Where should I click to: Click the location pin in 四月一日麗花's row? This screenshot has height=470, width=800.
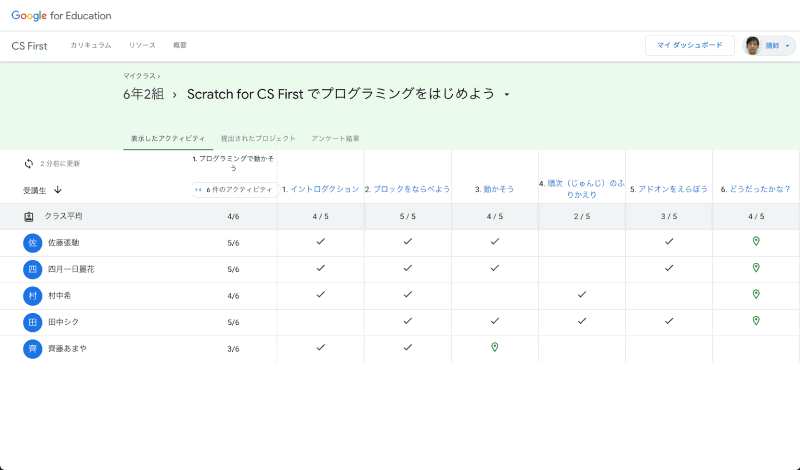pos(756,268)
